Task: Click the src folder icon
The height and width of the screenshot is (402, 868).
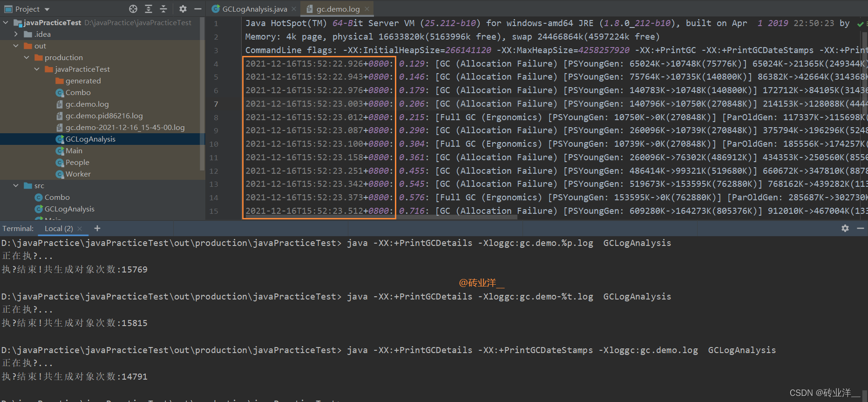Action: (28, 185)
